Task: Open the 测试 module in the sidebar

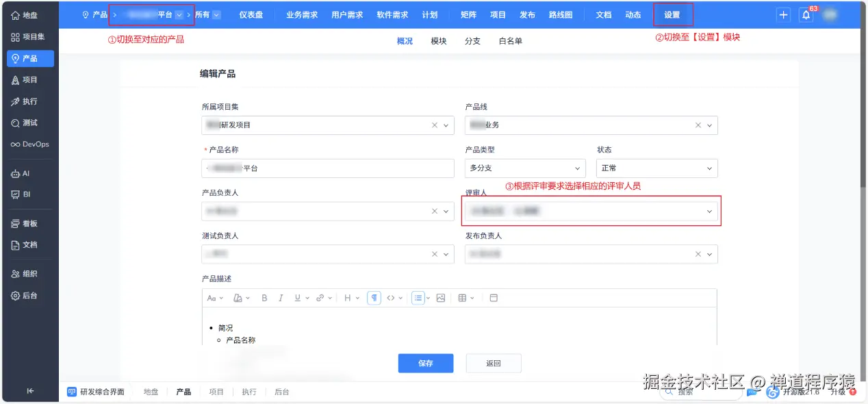Action: pos(30,123)
